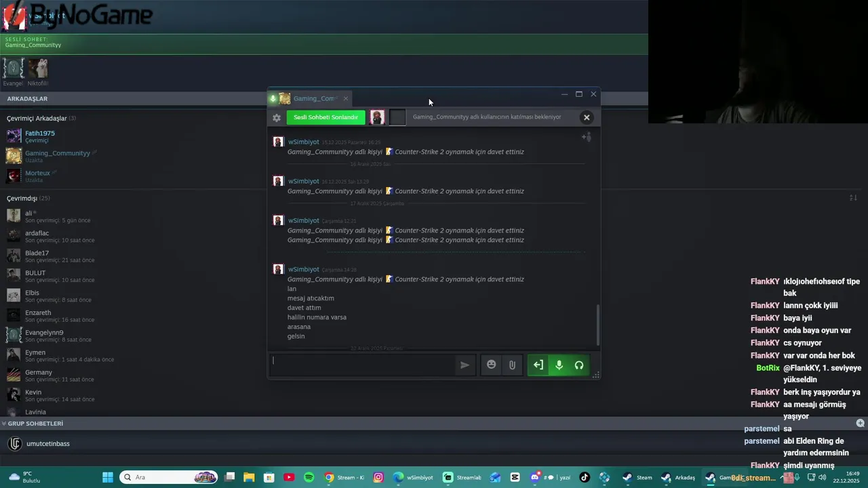
Task: Open YouTube from the taskbar
Action: click(x=289, y=477)
